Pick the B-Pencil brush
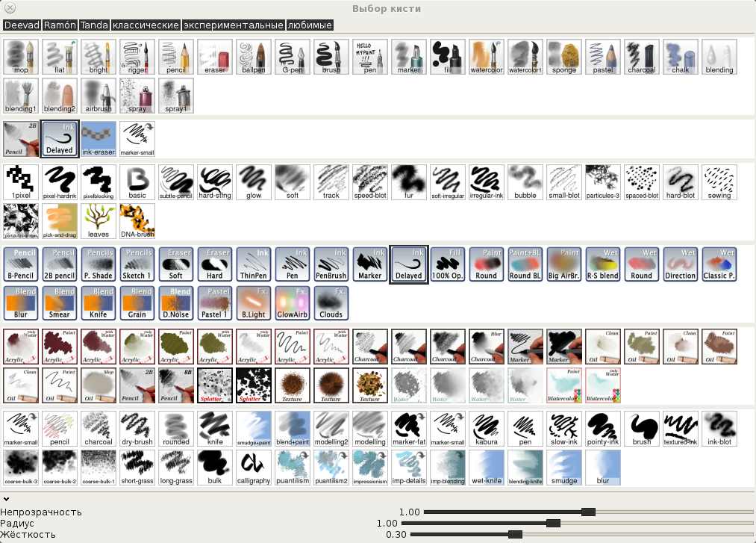 tap(21, 264)
